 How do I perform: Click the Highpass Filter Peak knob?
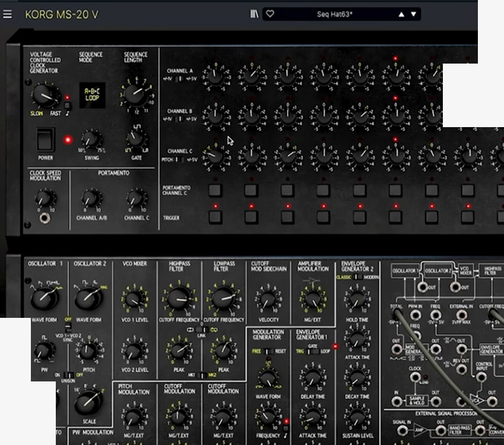pyautogui.click(x=179, y=351)
